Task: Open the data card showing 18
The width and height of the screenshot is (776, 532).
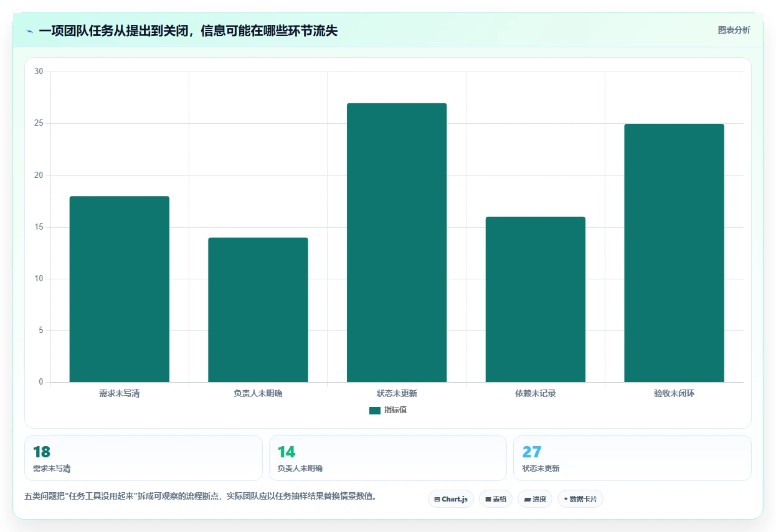Action: (143, 458)
